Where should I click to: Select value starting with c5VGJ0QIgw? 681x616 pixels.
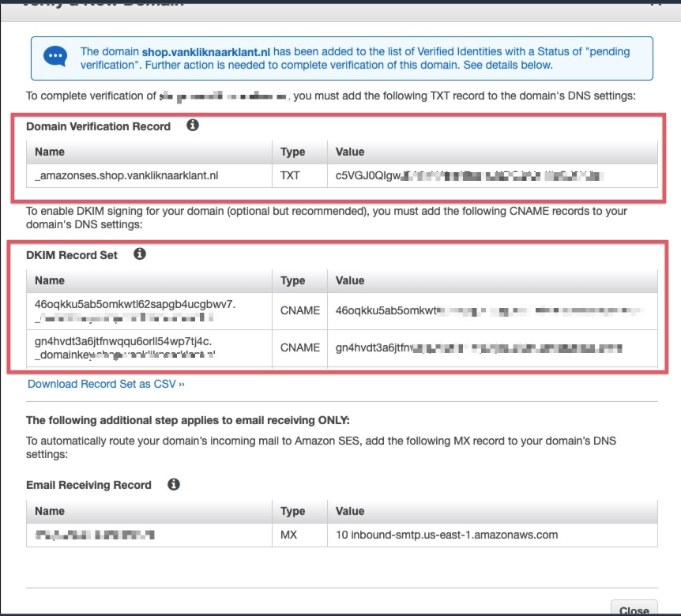469,176
